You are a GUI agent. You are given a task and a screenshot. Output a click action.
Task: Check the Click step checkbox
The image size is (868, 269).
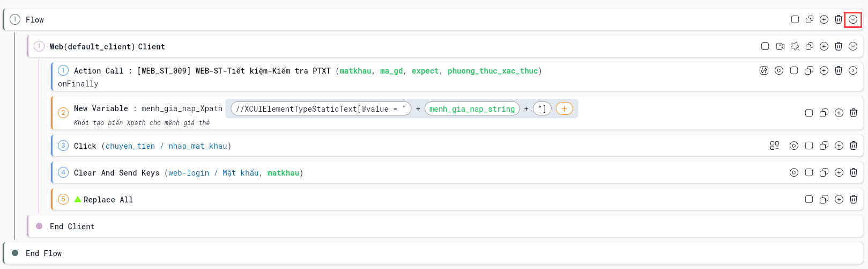tap(809, 146)
